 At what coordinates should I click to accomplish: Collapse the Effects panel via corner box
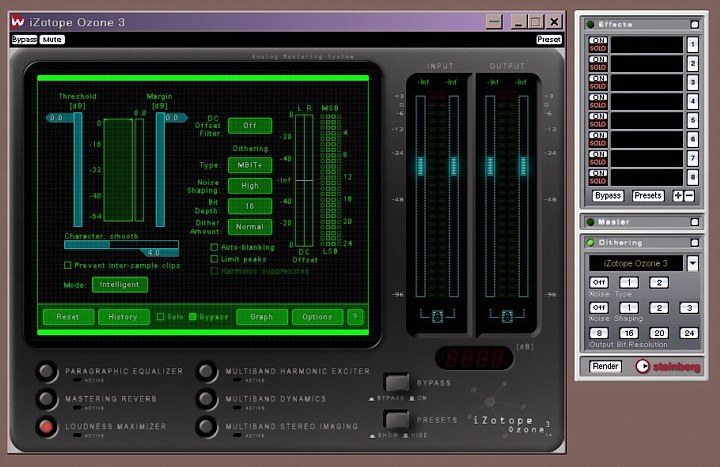coord(695,24)
